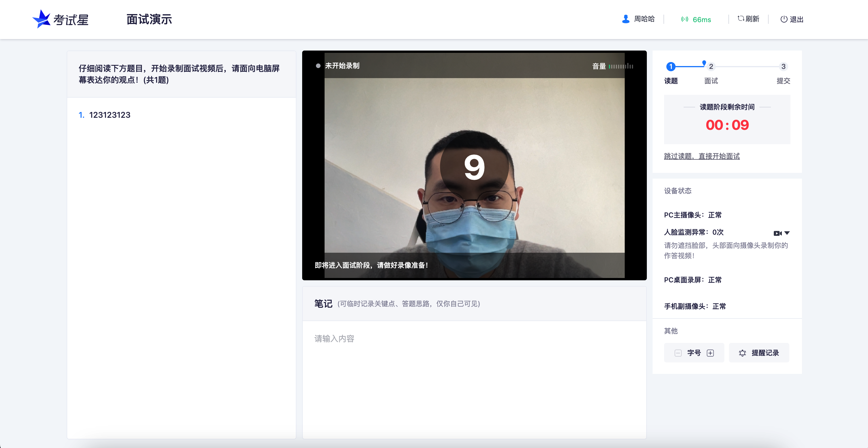
Task: Click the 笔记 notes heading
Action: click(323, 304)
